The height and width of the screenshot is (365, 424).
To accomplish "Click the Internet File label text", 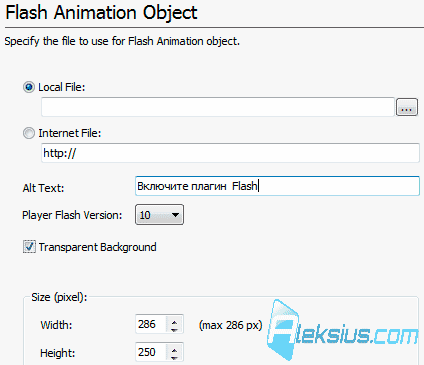I will point(70,133).
